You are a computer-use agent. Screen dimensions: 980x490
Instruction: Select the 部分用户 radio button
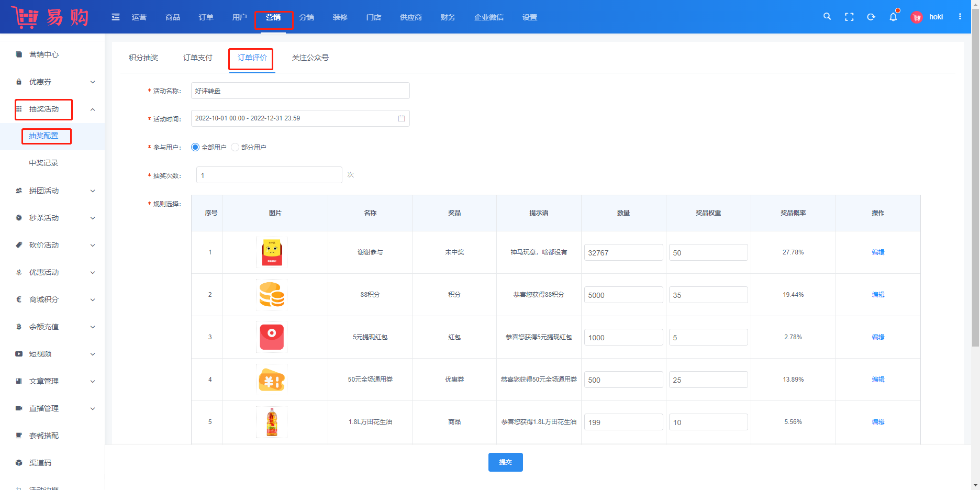pyautogui.click(x=235, y=147)
